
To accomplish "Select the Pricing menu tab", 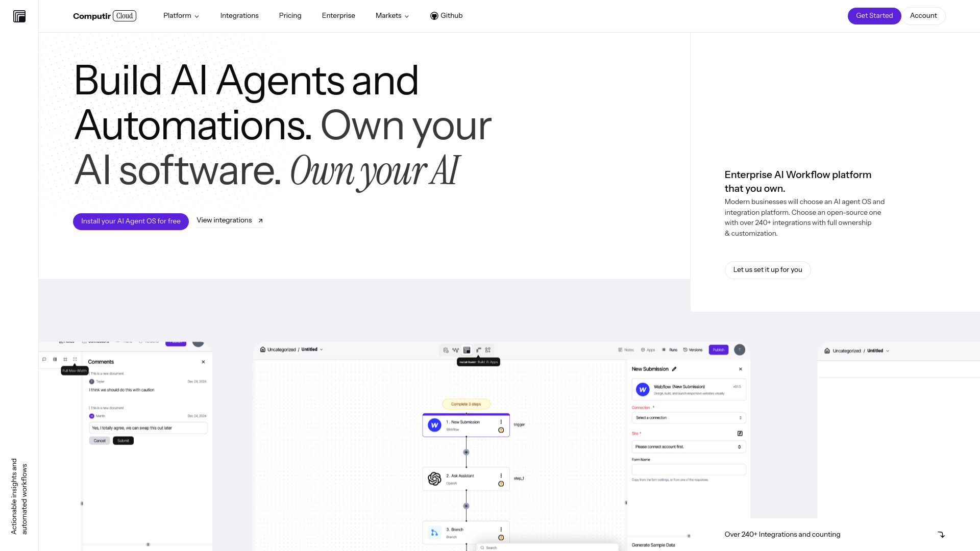I will [290, 15].
